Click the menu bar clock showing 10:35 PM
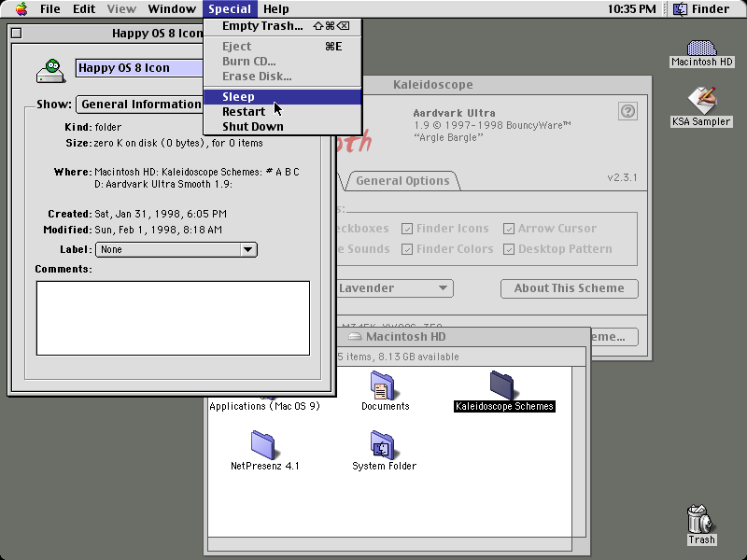The height and width of the screenshot is (560, 747). point(632,9)
